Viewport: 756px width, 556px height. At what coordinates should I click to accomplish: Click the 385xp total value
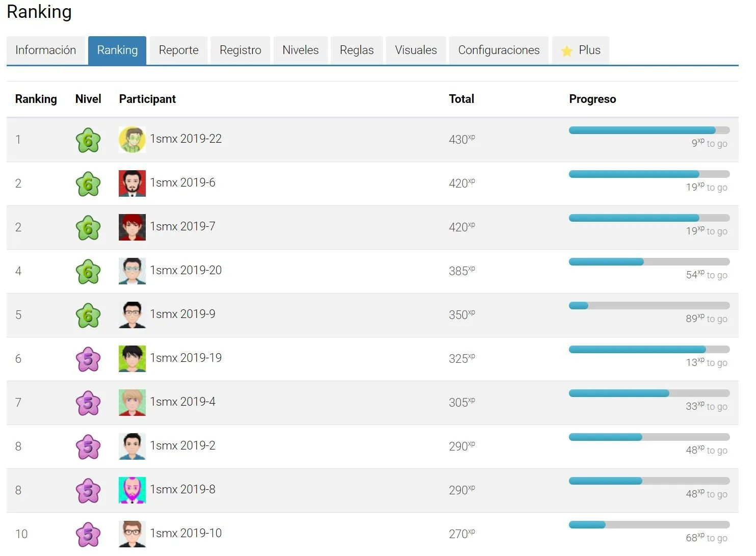pyautogui.click(x=462, y=271)
